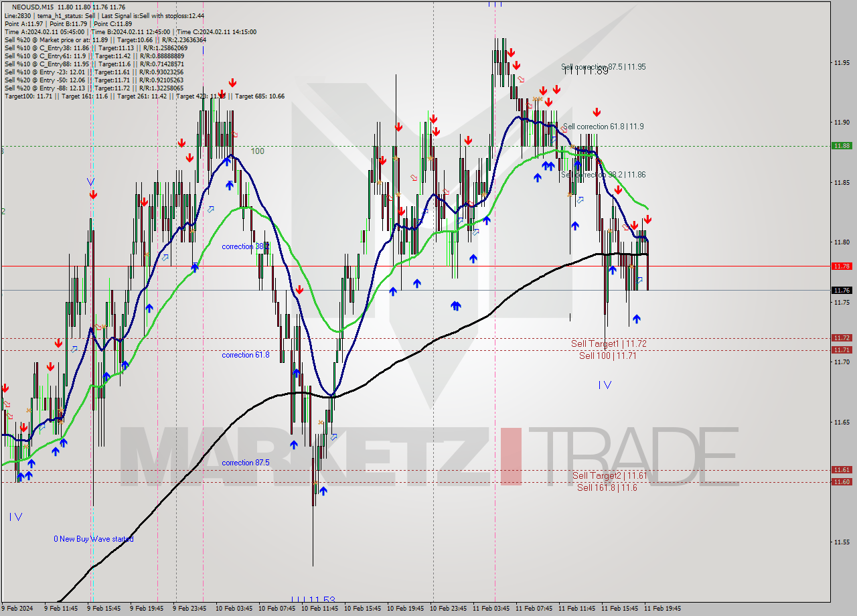
Task: Click the 'Sell correction 61.8 | 11.9' label
Action: 603,127
